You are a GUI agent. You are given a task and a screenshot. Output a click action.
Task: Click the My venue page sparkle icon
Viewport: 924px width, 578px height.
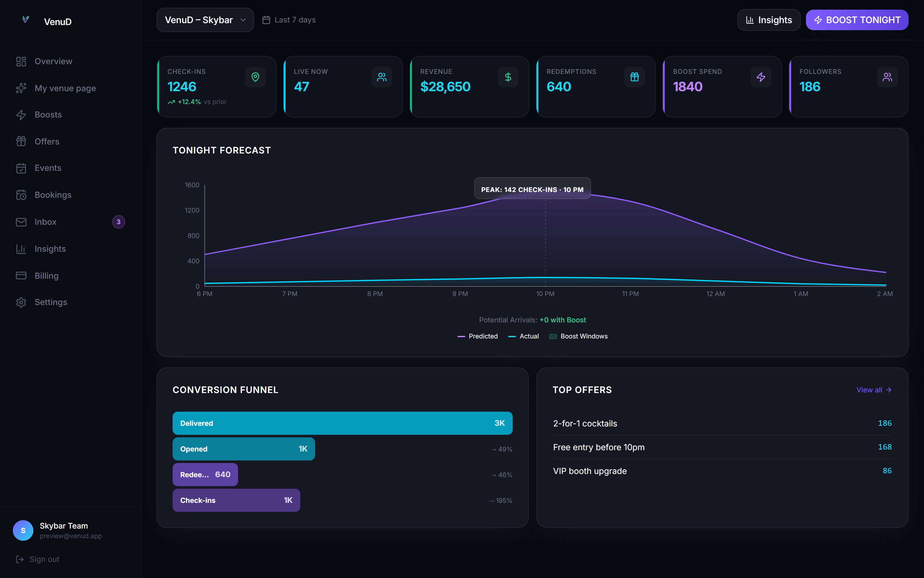(x=21, y=88)
